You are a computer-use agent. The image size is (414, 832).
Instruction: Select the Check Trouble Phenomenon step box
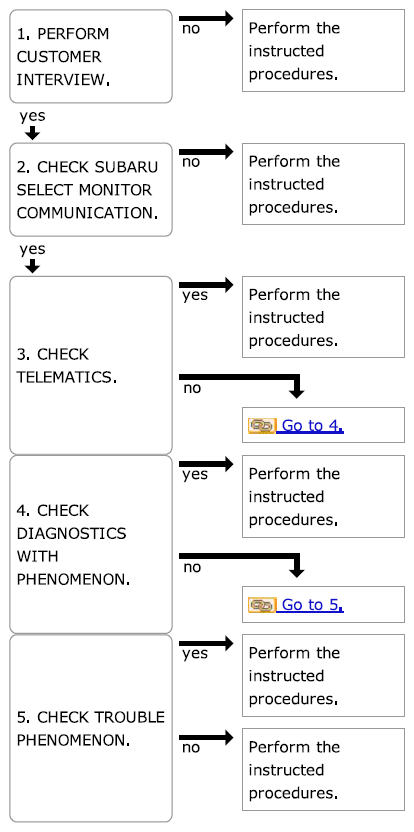click(91, 729)
